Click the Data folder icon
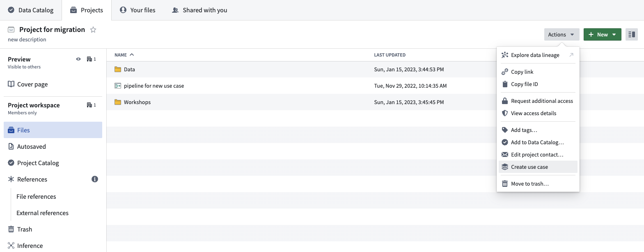This screenshot has width=644, height=252. pos(118,69)
